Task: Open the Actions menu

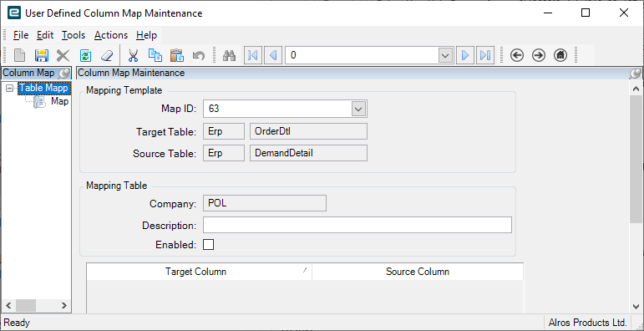Action: [111, 35]
